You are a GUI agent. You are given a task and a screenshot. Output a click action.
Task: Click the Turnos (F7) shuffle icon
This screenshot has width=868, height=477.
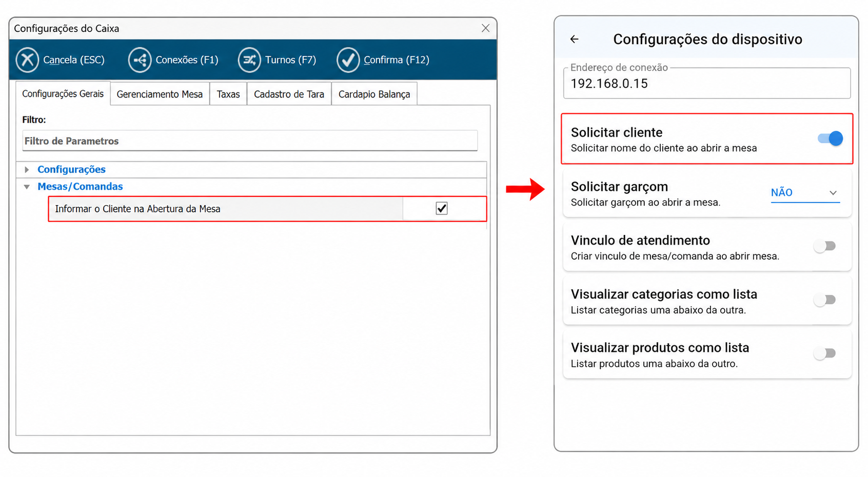[249, 60]
